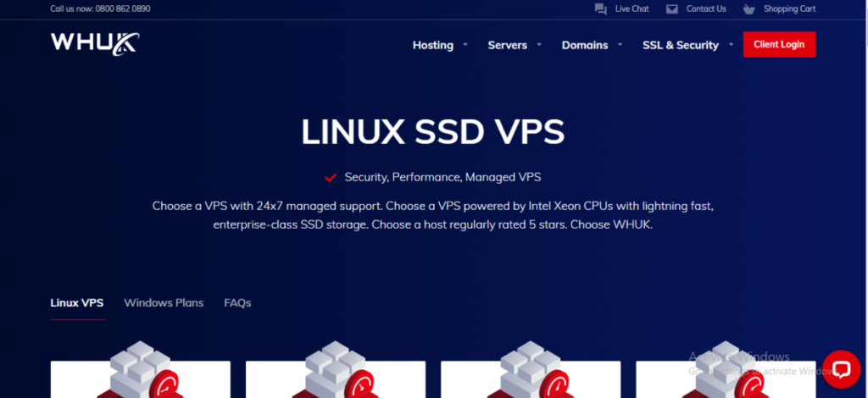The image size is (868, 398).
Task: Switch to the Windows Plans tab
Action: 164,303
